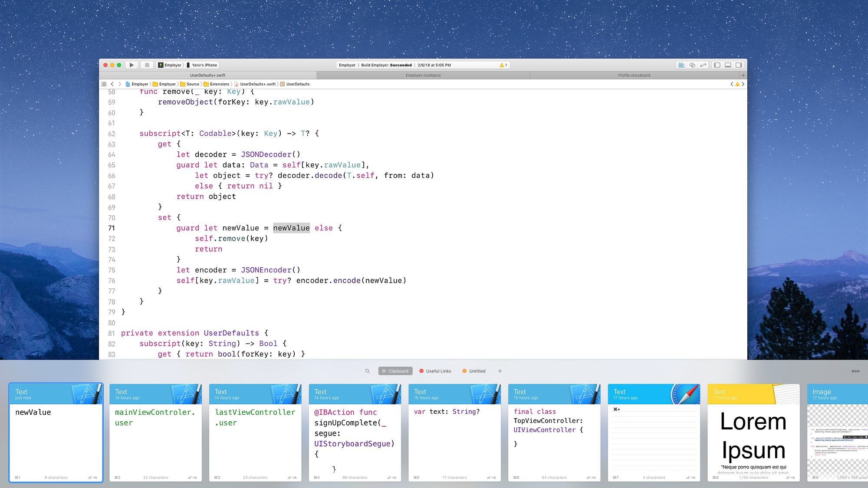868x488 pixels.
Task: Switch to the Employer.xcodeproj tab
Action: pos(423,75)
